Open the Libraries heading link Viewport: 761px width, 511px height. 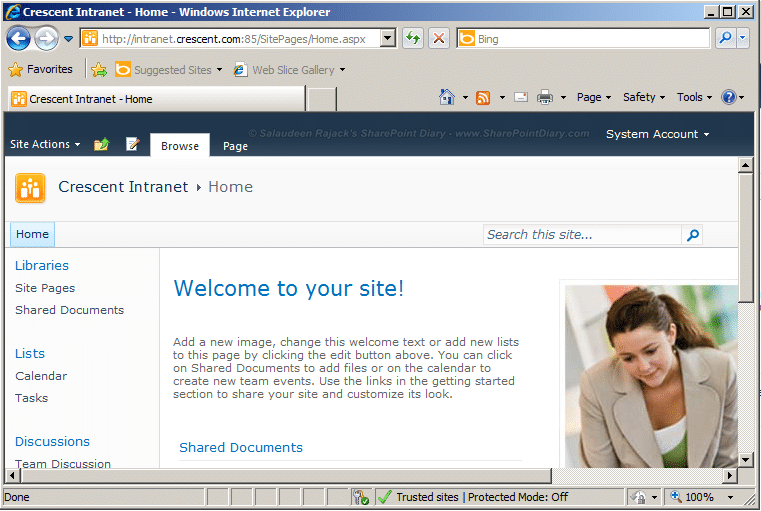[x=42, y=265]
